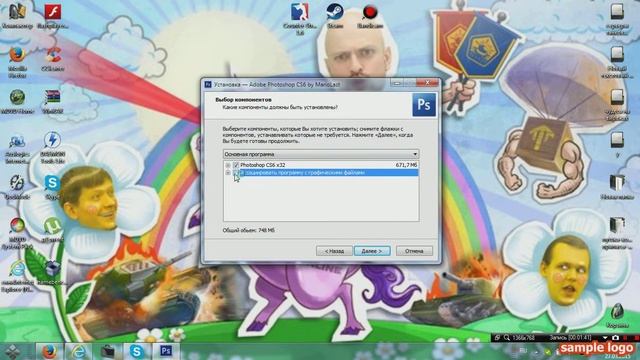The width and height of the screenshot is (640, 360).
Task: Uncheck the Photoshop CS6 x32 component checkbox
Action: pos(236,165)
